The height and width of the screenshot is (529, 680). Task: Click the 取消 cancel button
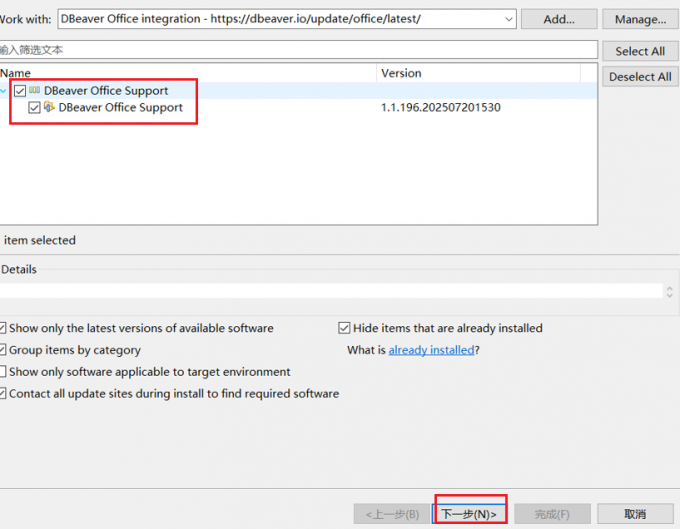point(635,514)
